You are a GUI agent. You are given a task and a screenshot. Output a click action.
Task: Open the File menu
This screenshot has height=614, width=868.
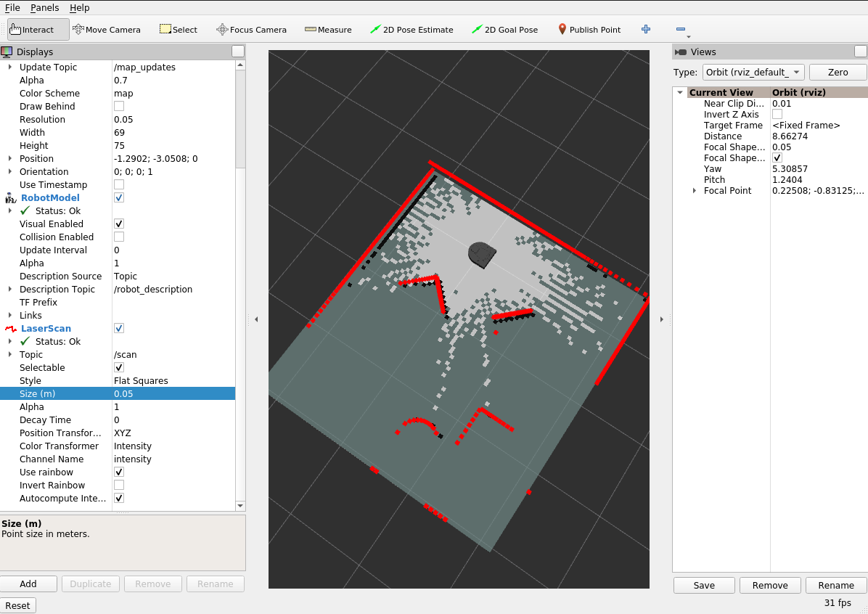point(12,7)
